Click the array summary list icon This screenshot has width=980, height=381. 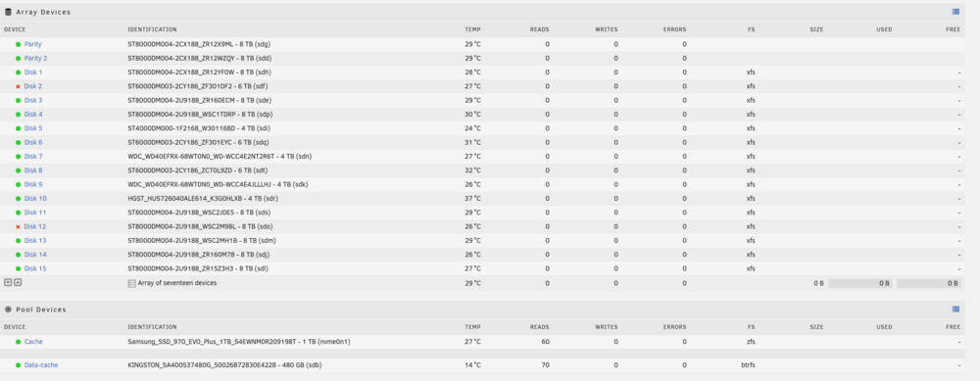(x=131, y=283)
